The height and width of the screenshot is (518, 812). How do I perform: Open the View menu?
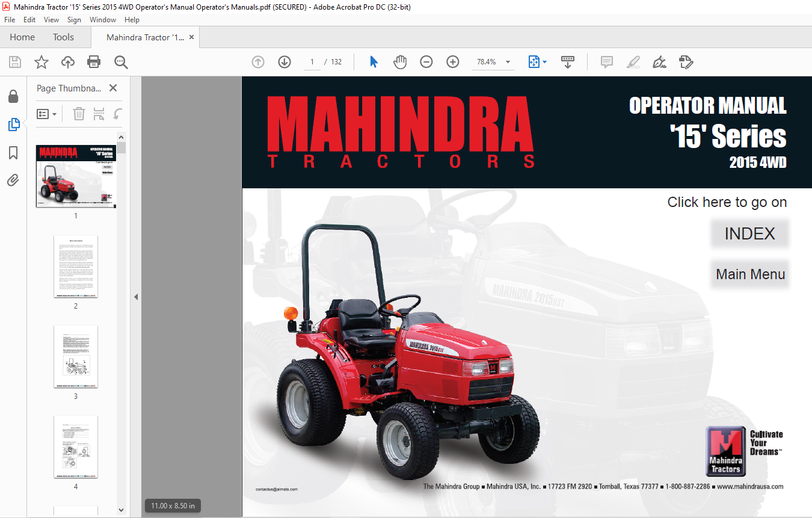tap(52, 20)
